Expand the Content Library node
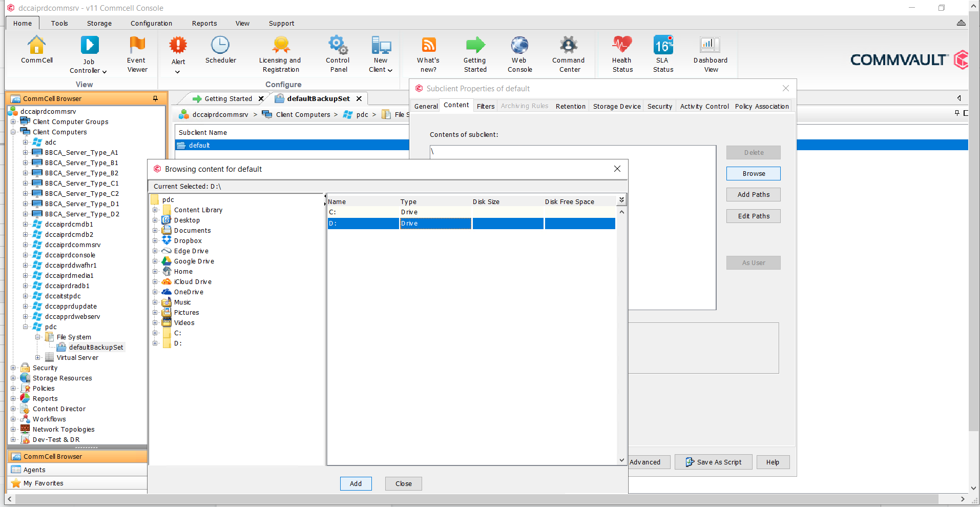980x507 pixels. [x=155, y=210]
